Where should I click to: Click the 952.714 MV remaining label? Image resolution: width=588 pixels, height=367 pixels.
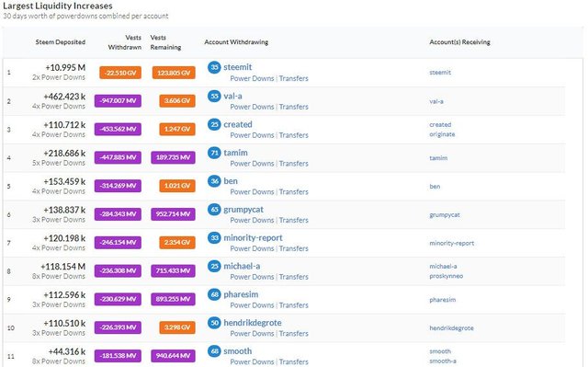pyautogui.click(x=174, y=214)
